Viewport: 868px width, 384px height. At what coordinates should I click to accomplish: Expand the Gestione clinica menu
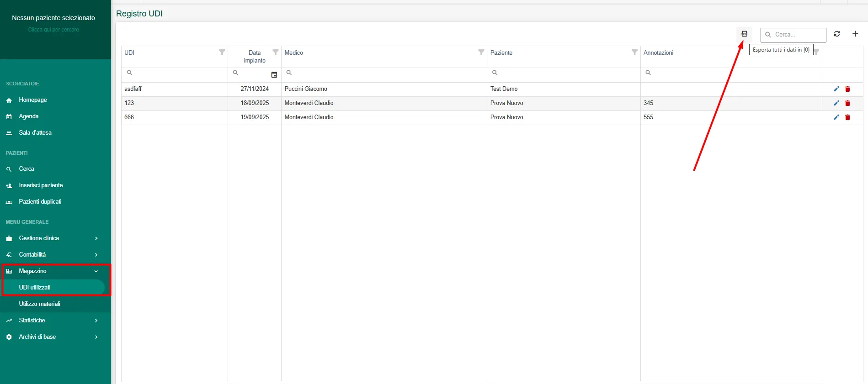coord(55,238)
